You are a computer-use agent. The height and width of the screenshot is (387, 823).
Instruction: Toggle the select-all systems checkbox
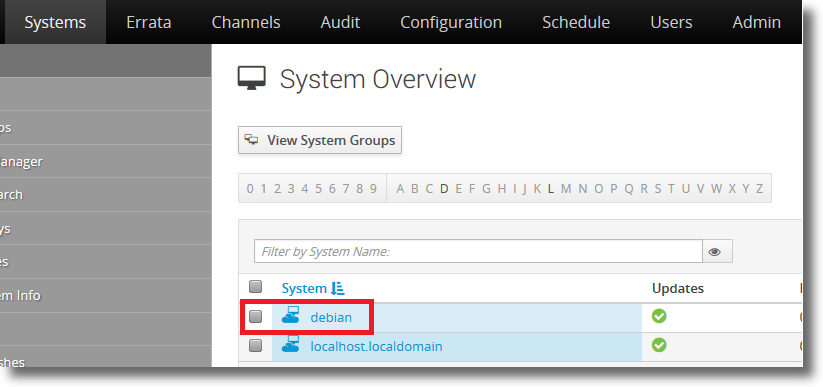pyautogui.click(x=255, y=286)
